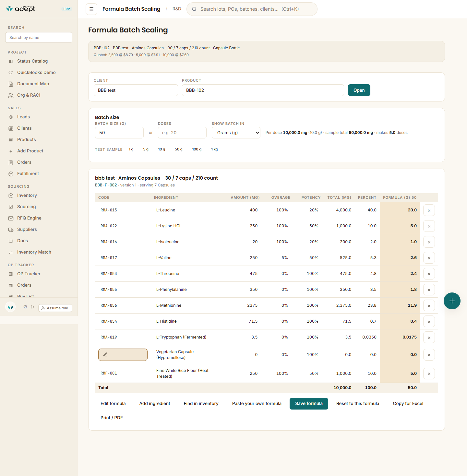The width and height of the screenshot is (467, 476).
Task: Click the leaf avatar icon
Action: tap(10, 307)
